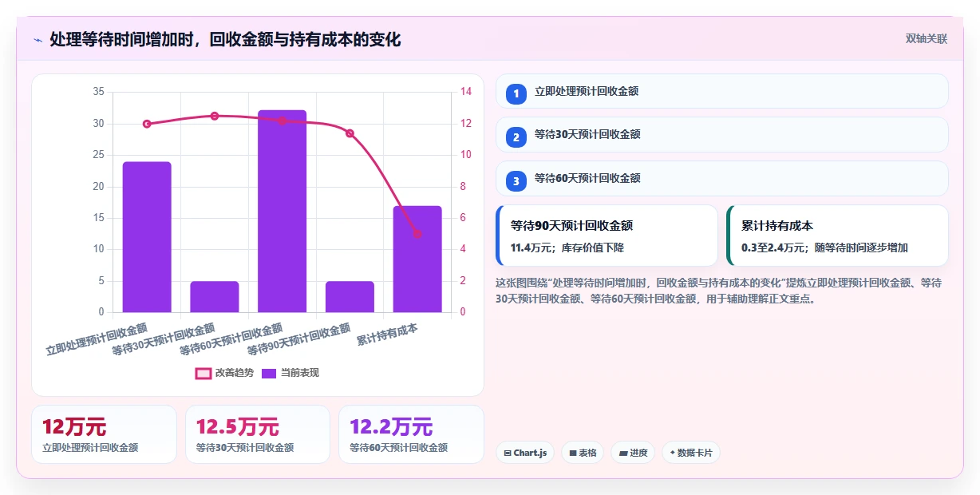Select the 进度 tag
This screenshot has width=980, height=495.
point(633,453)
